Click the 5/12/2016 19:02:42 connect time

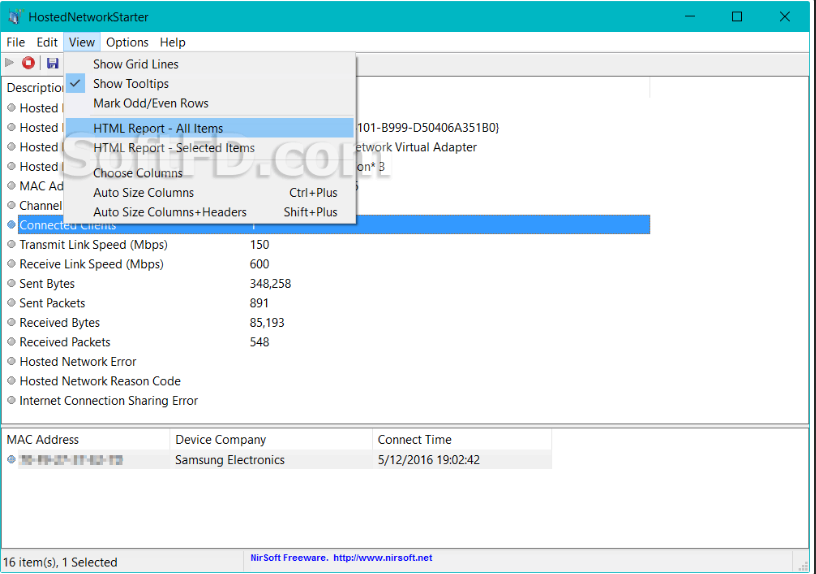429,460
